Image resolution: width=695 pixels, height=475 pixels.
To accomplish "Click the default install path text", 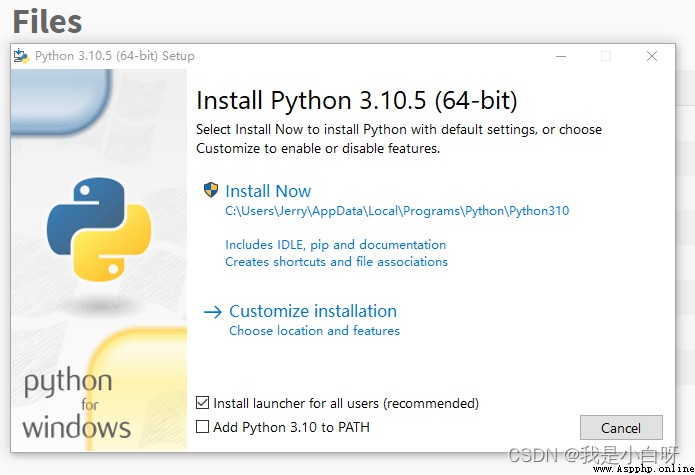I will pos(397,211).
